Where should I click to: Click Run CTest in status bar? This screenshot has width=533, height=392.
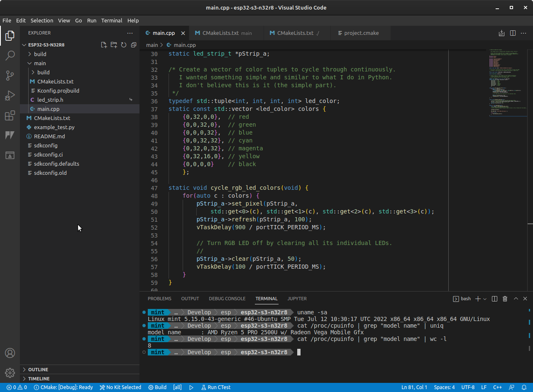pos(216,387)
